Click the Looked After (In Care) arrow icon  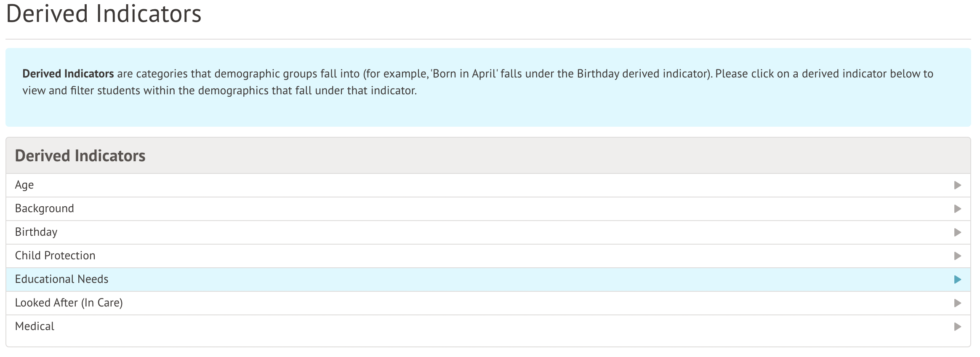(957, 303)
